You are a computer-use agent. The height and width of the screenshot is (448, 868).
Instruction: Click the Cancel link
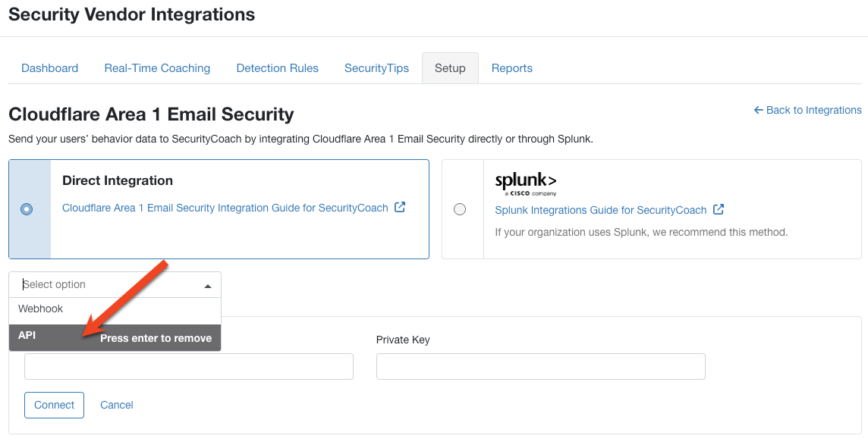pyautogui.click(x=117, y=405)
